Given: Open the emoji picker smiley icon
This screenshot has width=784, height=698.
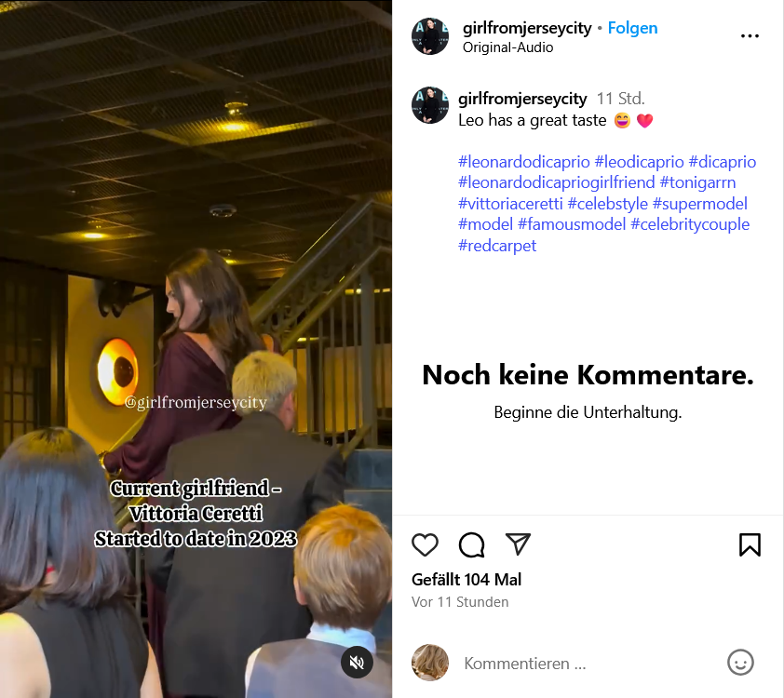Looking at the screenshot, I should point(740,663).
